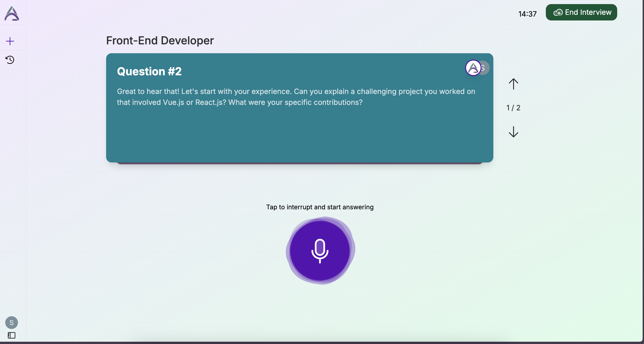Click cloud upload icon in End Interview

[x=558, y=13]
